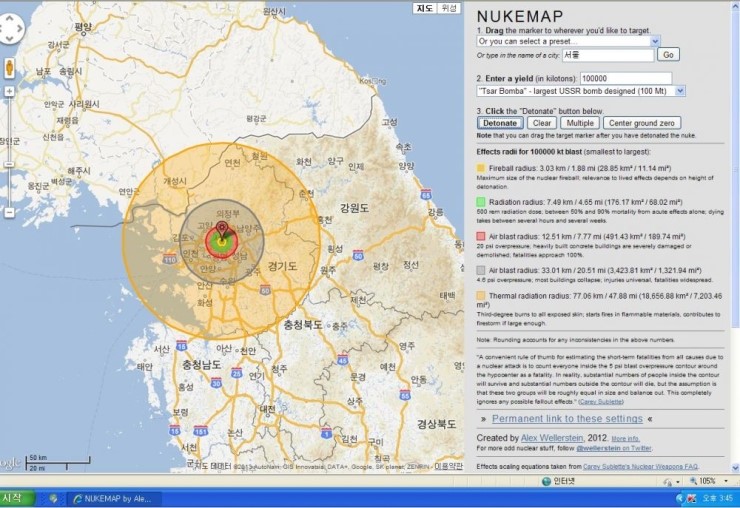The height and width of the screenshot is (508, 740).
Task: Select the NUKEMAP by Ale... taskbar item
Action: [x=115, y=499]
